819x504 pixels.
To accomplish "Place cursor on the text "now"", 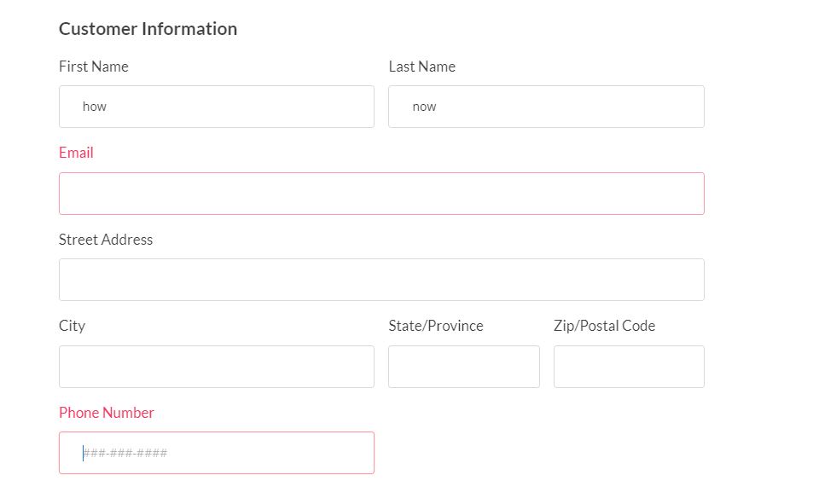I will [424, 107].
